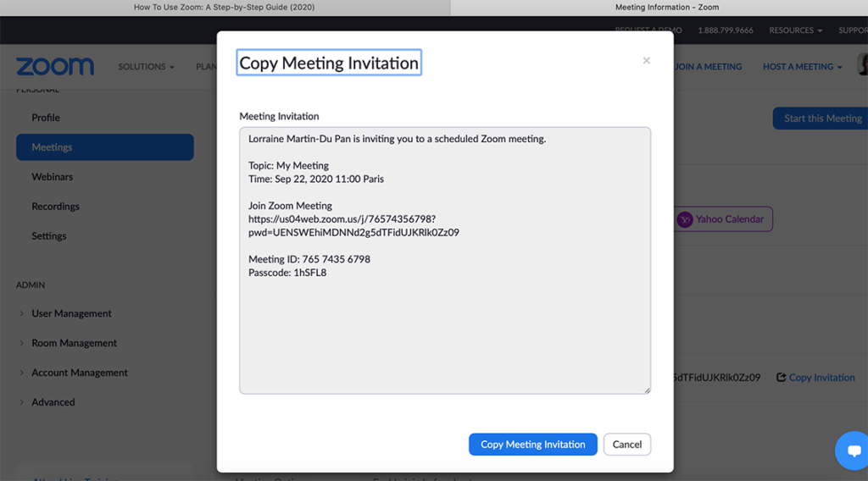
Task: Click the 1.888.799.9666 phone number
Action: click(726, 30)
